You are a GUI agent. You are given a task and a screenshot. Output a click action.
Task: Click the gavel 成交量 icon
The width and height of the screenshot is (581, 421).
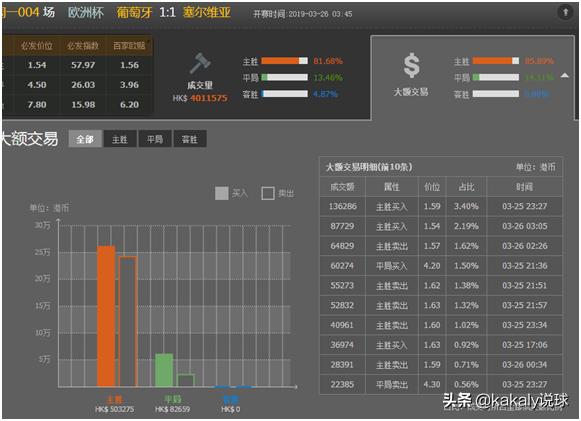200,63
